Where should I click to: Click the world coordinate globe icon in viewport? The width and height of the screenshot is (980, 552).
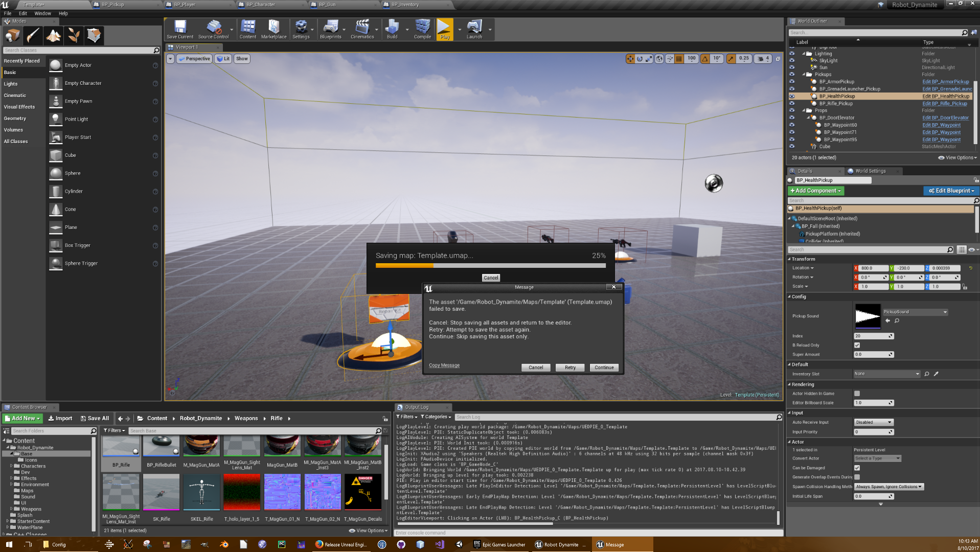tap(659, 59)
